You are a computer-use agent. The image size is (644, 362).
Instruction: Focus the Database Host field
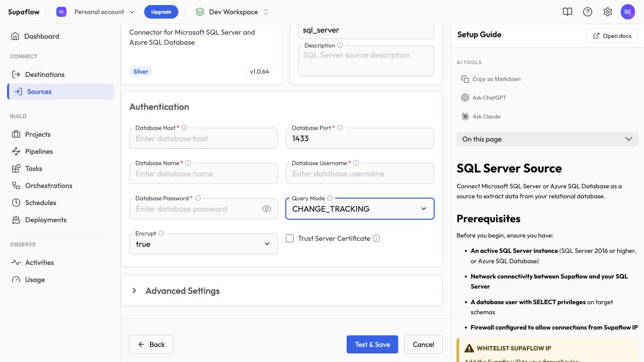203,138
